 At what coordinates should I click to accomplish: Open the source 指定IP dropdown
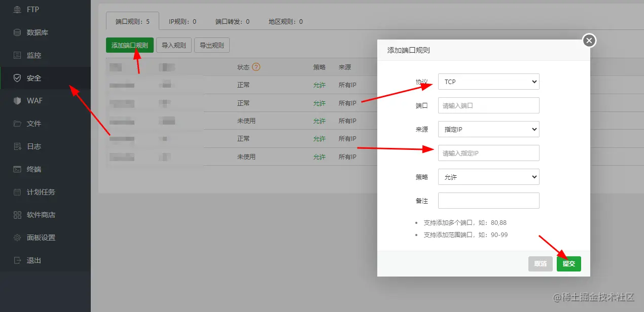[x=489, y=129]
